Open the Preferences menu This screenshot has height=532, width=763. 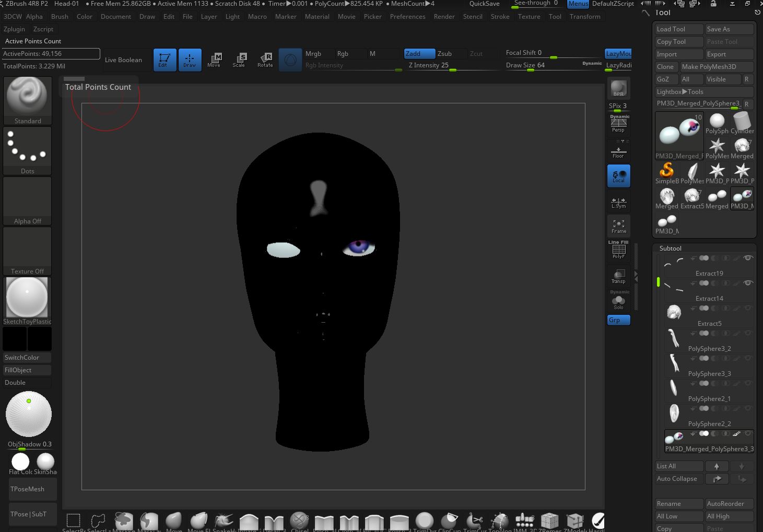pyautogui.click(x=407, y=17)
